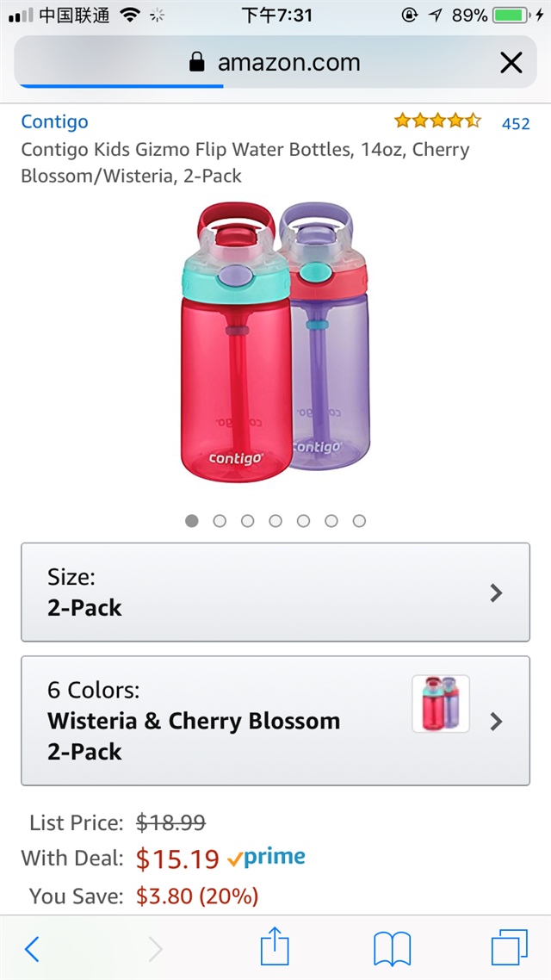Tap the amazon.com address field
Image resolution: width=551 pixels, height=980 pixels.
(288, 63)
